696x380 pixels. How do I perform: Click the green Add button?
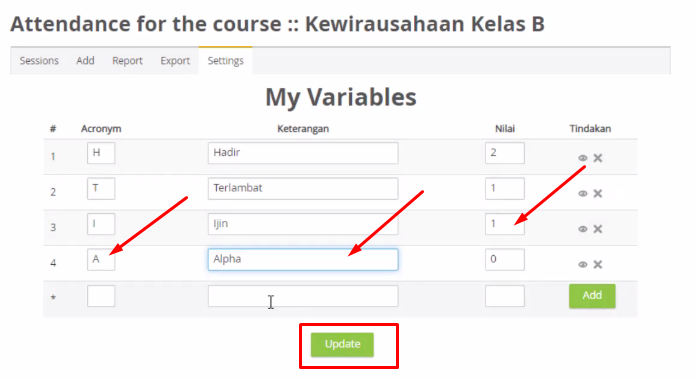[592, 296]
